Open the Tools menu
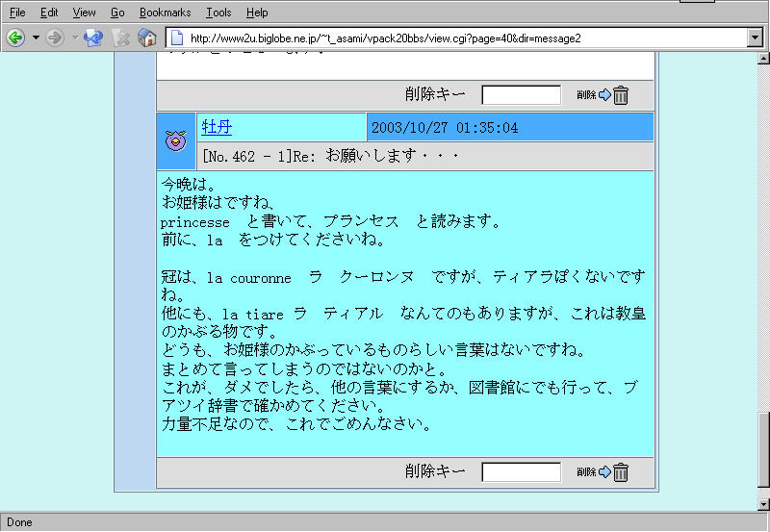This screenshot has width=770, height=532. [218, 13]
